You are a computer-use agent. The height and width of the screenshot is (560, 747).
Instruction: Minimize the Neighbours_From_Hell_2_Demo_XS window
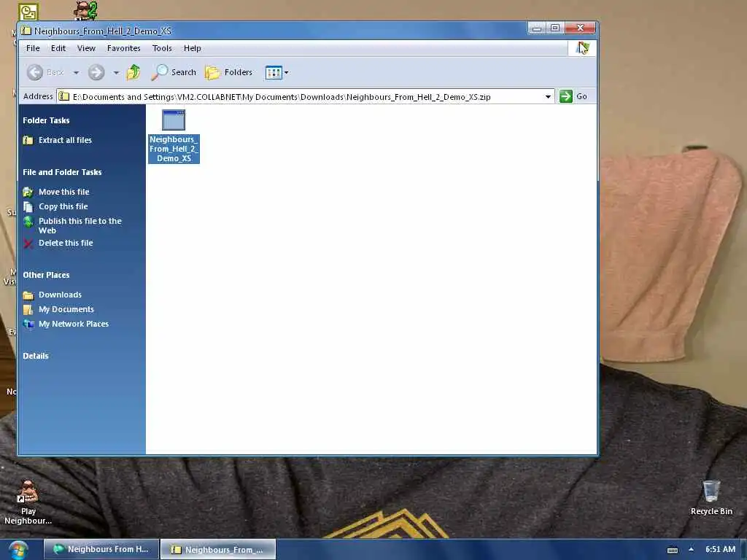point(537,28)
